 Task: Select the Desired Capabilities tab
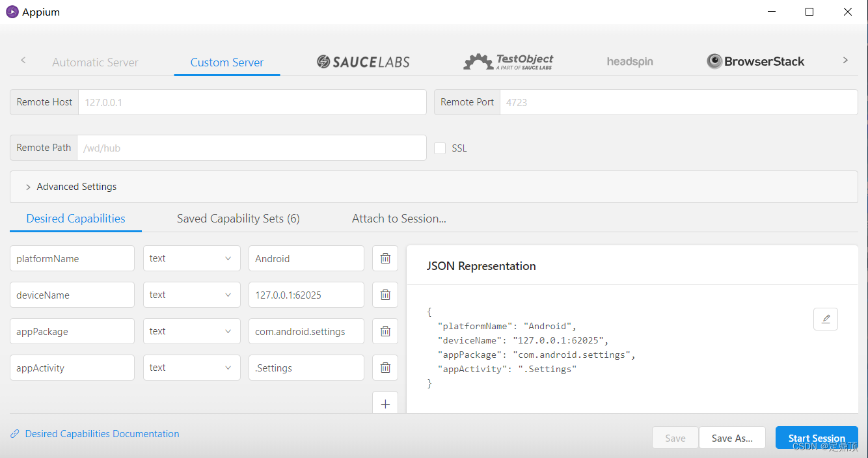[x=75, y=219]
